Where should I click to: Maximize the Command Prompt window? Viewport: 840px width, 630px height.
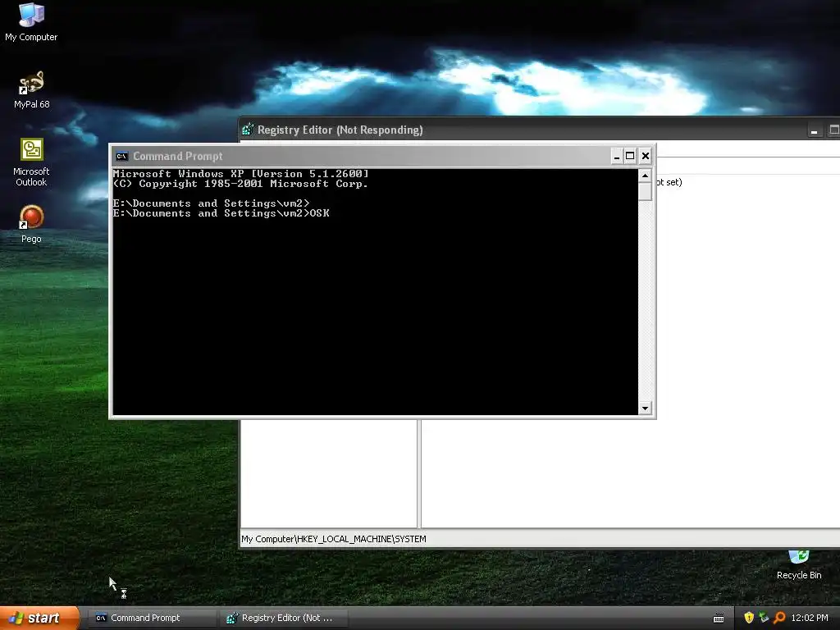pyautogui.click(x=631, y=156)
